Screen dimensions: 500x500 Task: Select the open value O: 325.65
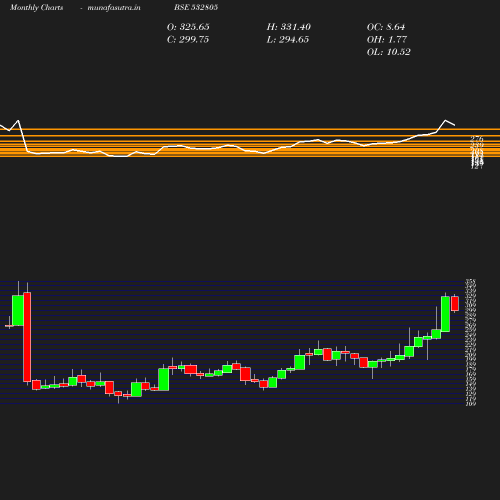click(x=188, y=27)
